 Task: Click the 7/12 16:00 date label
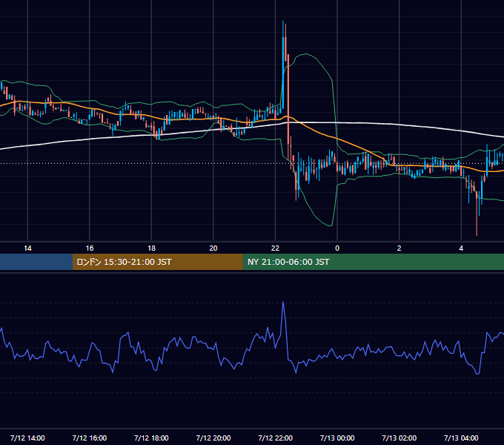click(90, 438)
